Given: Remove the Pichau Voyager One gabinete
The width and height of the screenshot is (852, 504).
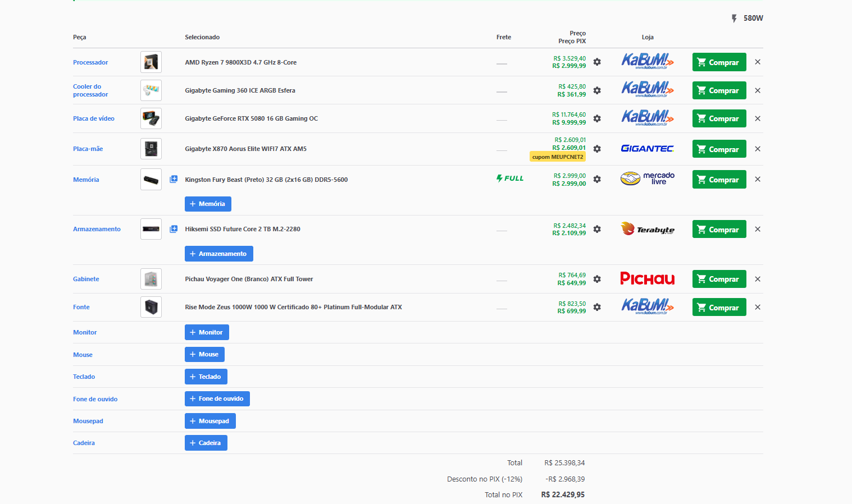Looking at the screenshot, I should 758,279.
